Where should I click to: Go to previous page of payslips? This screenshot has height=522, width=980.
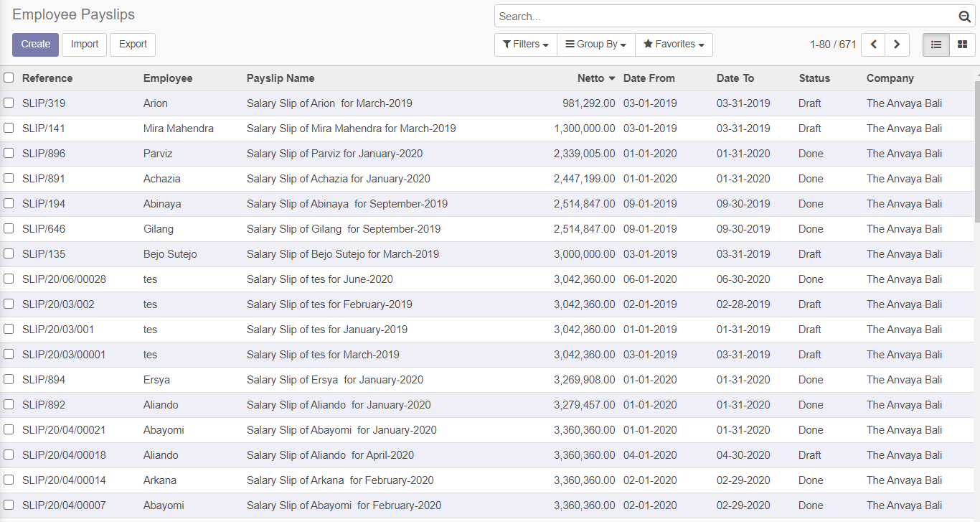click(873, 45)
